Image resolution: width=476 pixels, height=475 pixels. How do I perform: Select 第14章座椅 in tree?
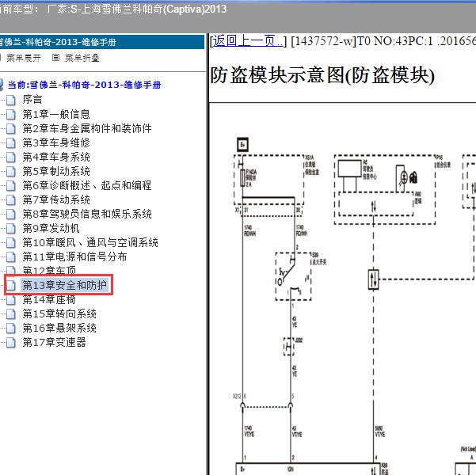coord(49,300)
